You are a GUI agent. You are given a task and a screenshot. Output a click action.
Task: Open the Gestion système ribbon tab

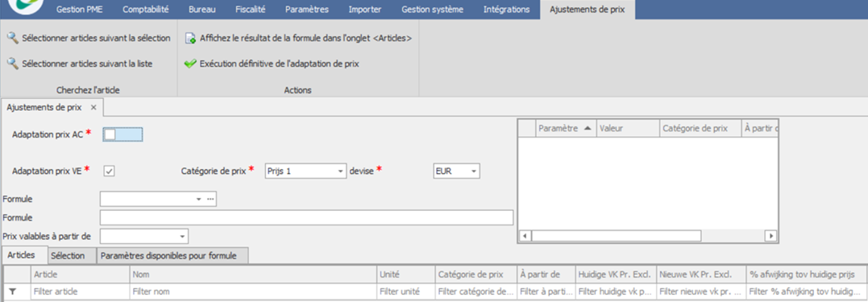432,10
